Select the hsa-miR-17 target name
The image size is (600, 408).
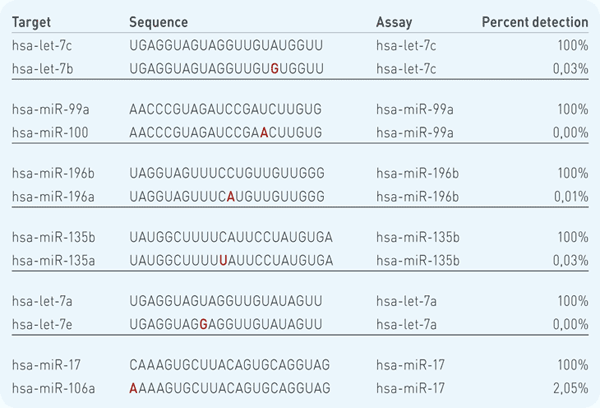pyautogui.click(x=46, y=365)
